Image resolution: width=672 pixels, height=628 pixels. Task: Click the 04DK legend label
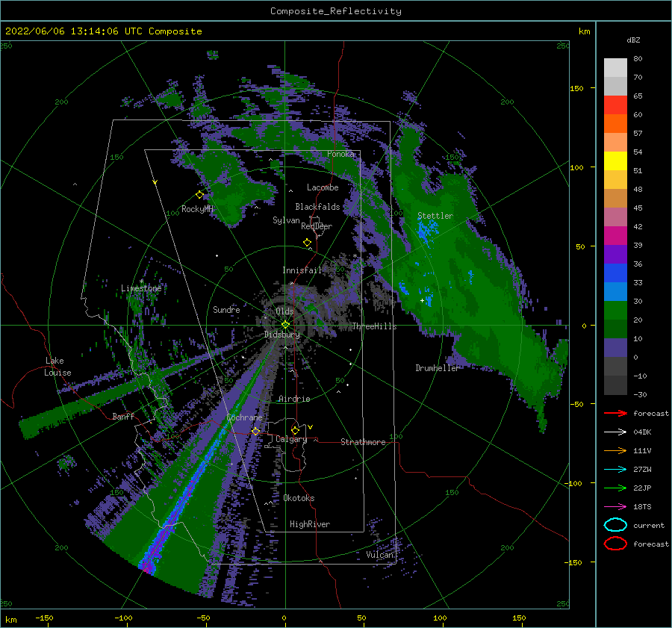(x=642, y=432)
